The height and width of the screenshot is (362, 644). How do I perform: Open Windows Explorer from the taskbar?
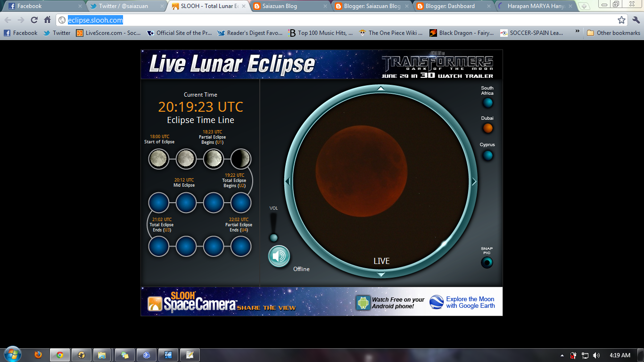click(102, 355)
